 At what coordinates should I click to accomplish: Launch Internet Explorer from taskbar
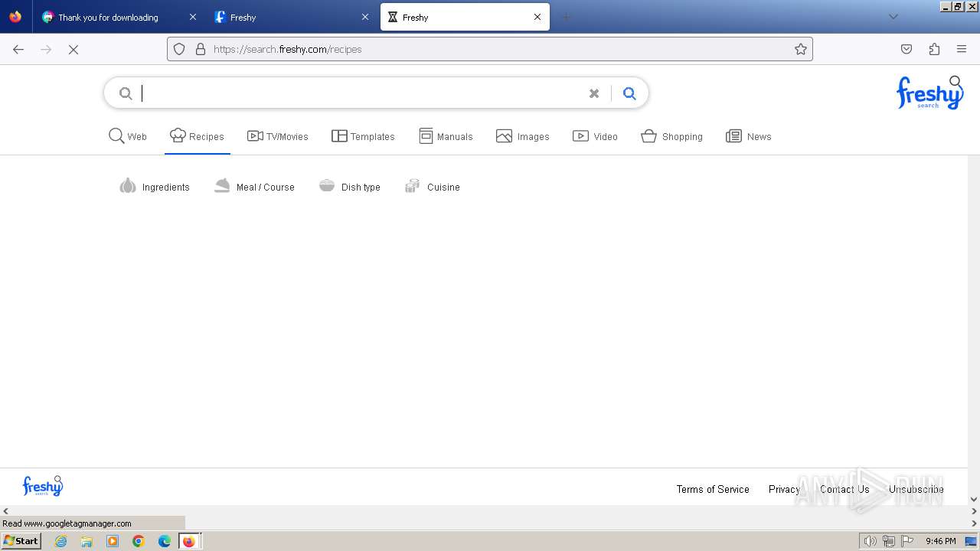coord(60,541)
